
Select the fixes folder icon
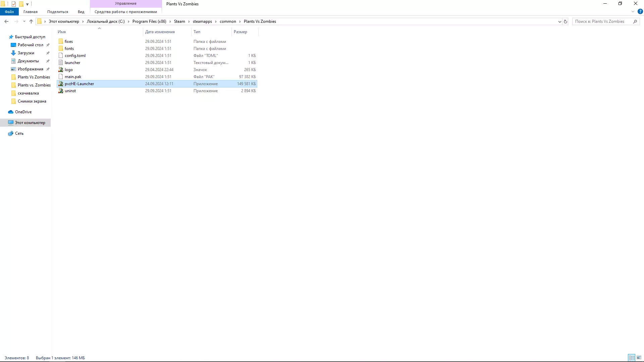coord(61,42)
